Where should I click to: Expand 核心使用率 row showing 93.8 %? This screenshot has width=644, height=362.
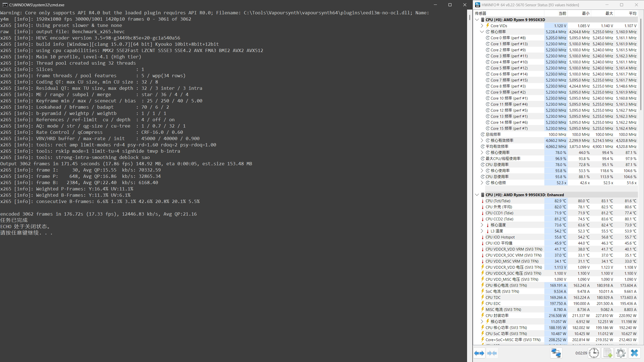click(x=482, y=171)
